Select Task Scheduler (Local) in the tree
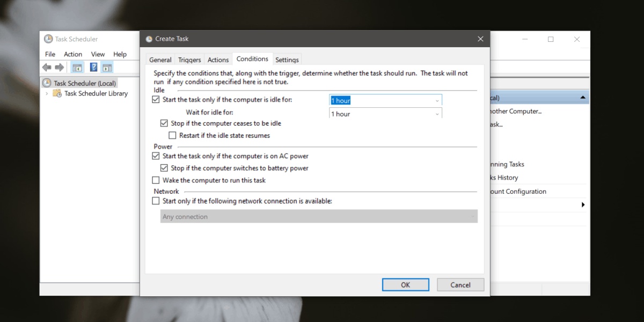The width and height of the screenshot is (644, 322). (85, 83)
